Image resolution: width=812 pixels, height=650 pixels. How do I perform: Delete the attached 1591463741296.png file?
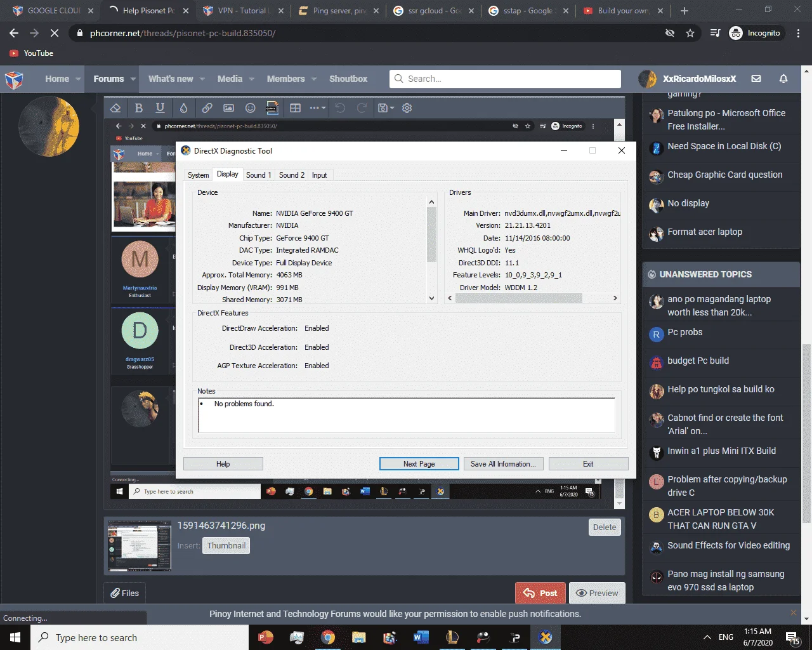coord(605,527)
